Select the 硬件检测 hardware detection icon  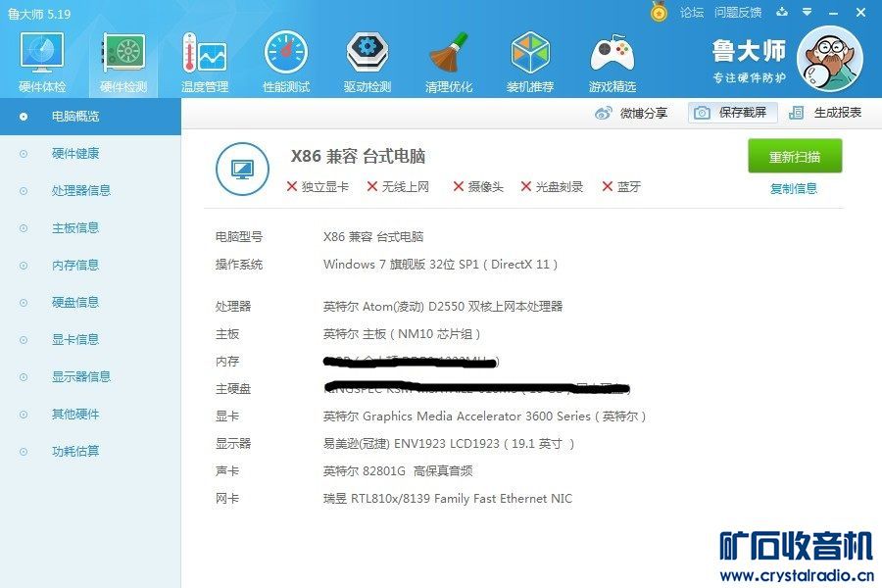[123, 62]
